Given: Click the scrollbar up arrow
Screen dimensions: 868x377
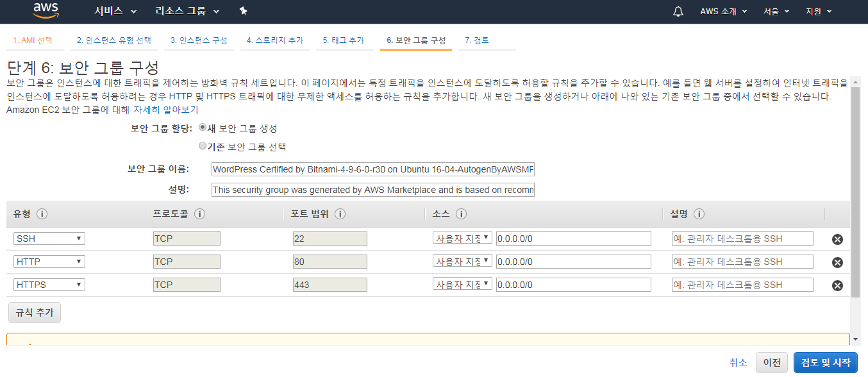Looking at the screenshot, I should [855, 81].
